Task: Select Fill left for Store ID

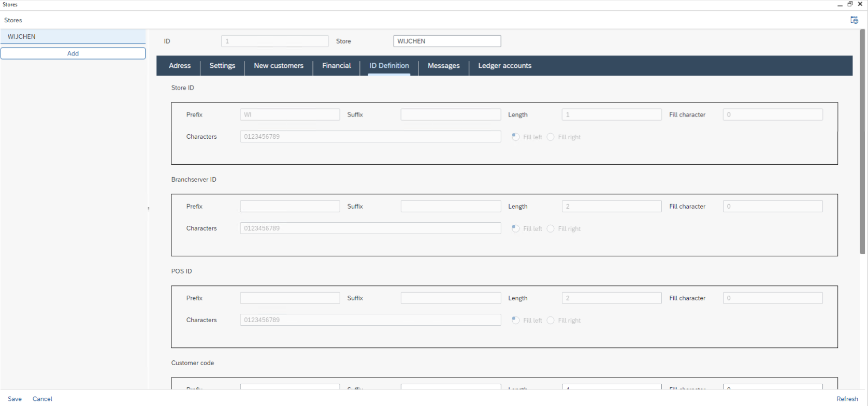Action: (516, 137)
